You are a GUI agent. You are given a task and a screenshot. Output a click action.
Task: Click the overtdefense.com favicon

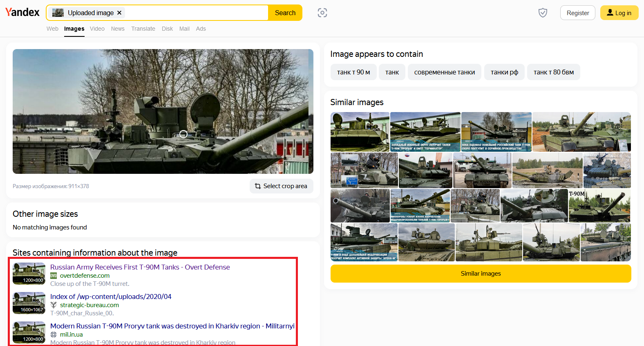54,276
